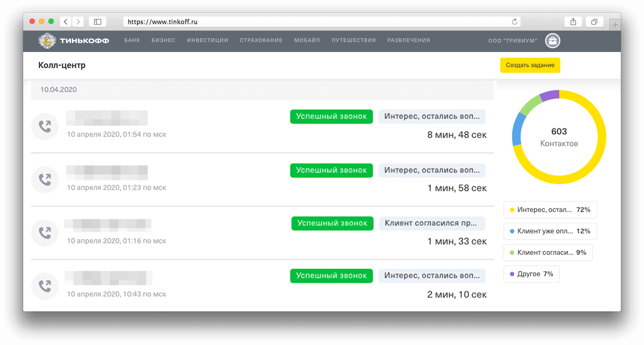Screen dimensions: 644x345
Task: Click the Интерес tag on the 10:43 call
Action: click(432, 276)
